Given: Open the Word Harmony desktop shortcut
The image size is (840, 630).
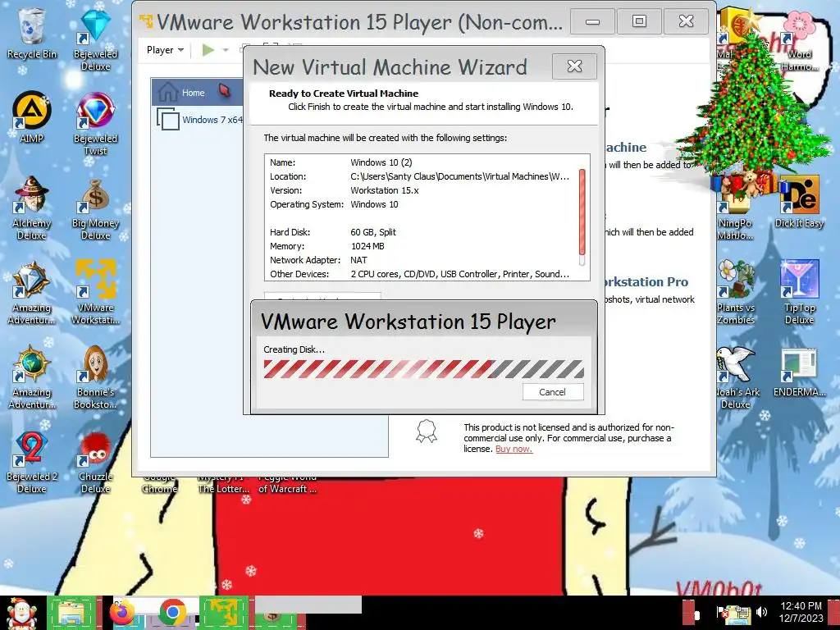Looking at the screenshot, I should [x=799, y=40].
